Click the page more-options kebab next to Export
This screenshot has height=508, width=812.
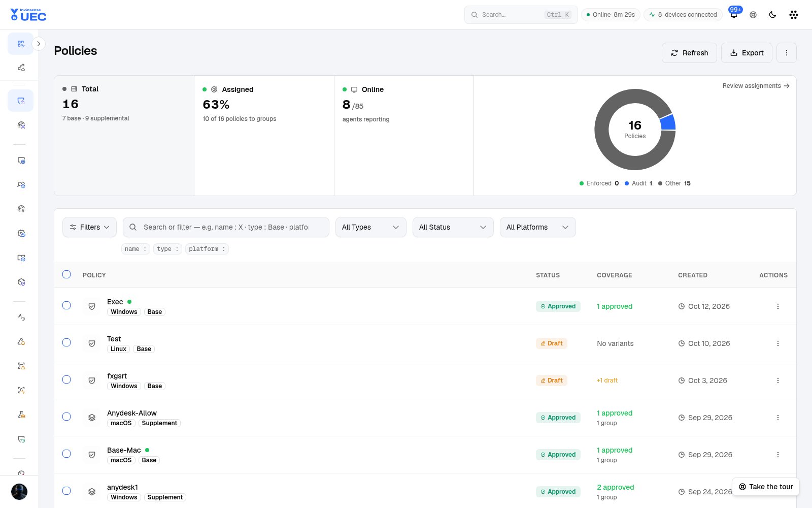(787, 53)
